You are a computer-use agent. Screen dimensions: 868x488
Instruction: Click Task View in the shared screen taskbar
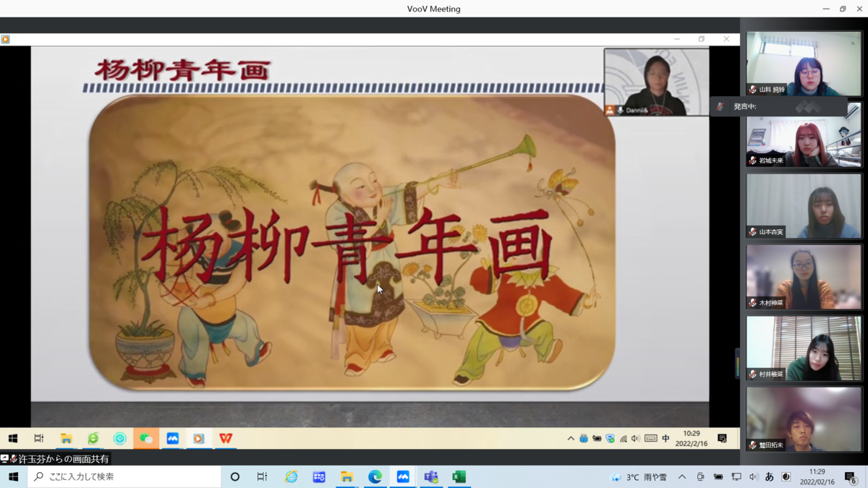pyautogui.click(x=39, y=438)
